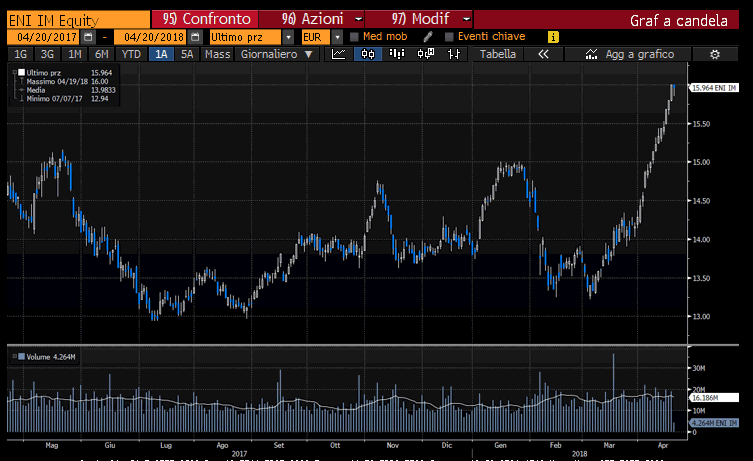Open the Ultimo prz field dropdown arrow
The width and height of the screenshot is (753, 461).
pos(288,37)
